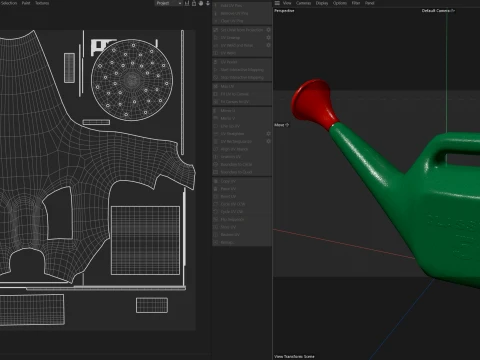This screenshot has height=360, width=480.
Task: Apply Fit UV to Canvas
Action: 242,94
